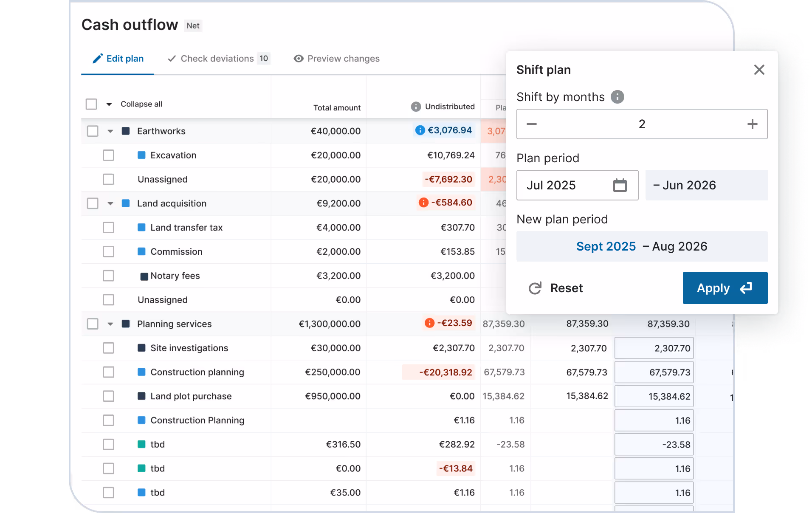Click the Land acquisition blue color square

pos(126,203)
